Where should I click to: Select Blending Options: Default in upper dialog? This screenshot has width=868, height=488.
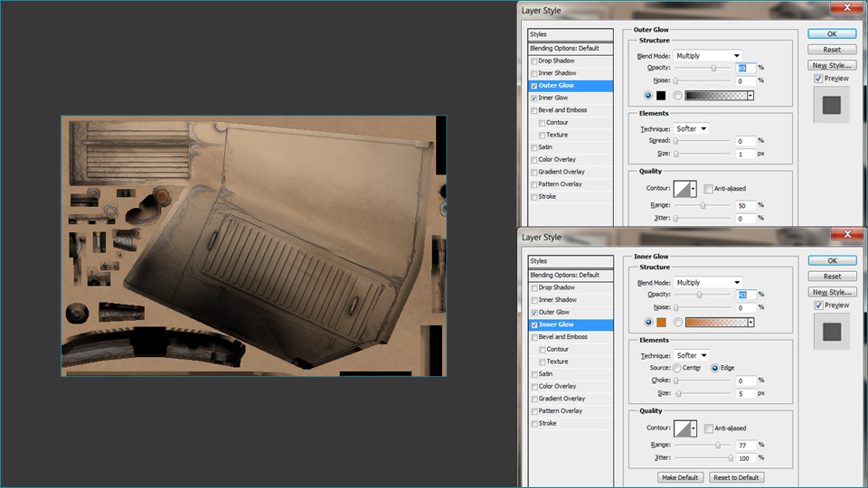[571, 49]
